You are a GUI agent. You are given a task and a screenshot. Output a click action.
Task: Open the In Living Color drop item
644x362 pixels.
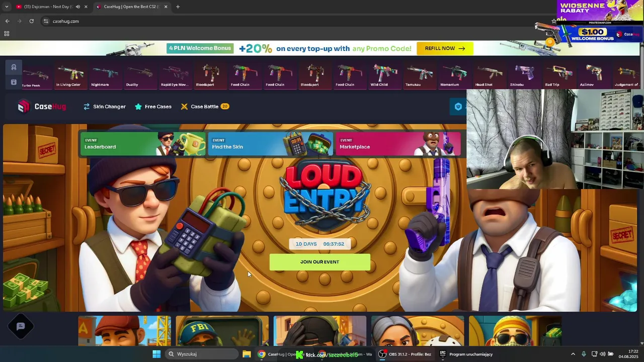click(x=70, y=75)
